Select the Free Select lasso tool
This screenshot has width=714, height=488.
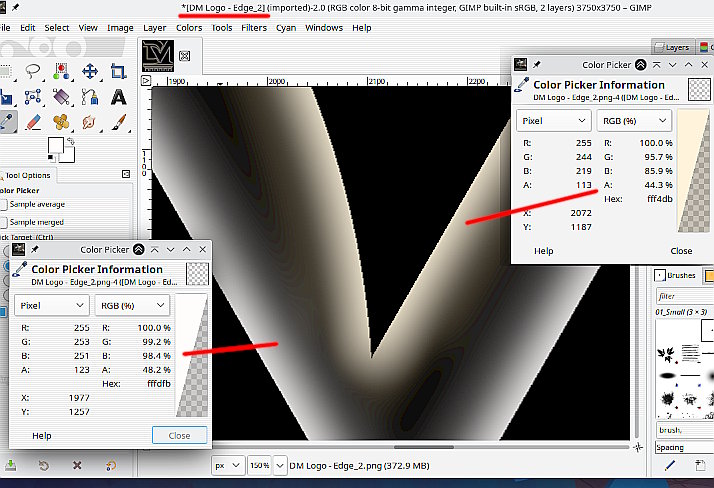32,71
